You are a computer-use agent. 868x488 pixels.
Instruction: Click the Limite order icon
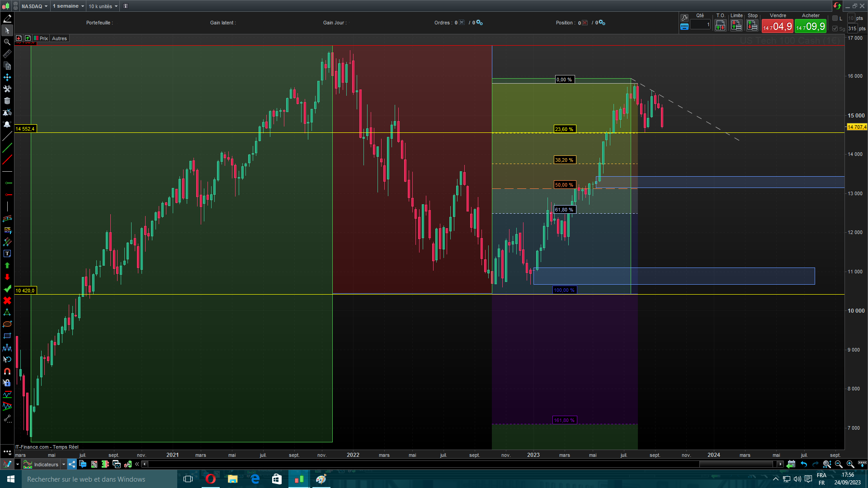pos(736,26)
